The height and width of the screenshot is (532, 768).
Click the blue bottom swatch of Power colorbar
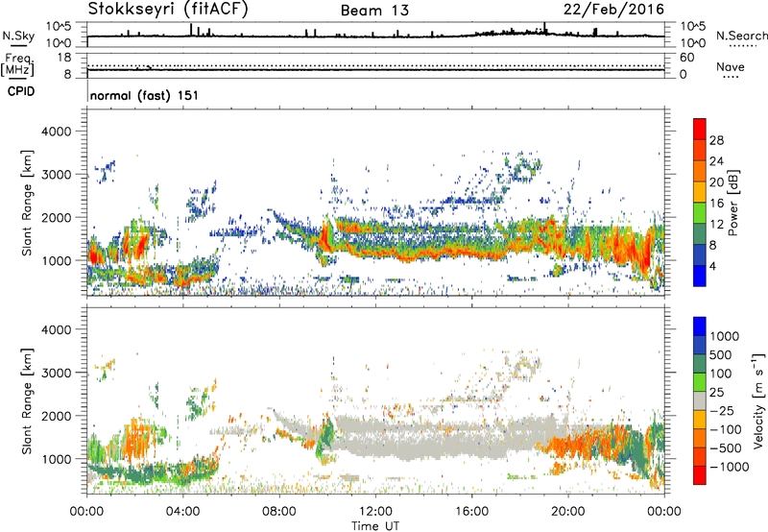pos(700,276)
